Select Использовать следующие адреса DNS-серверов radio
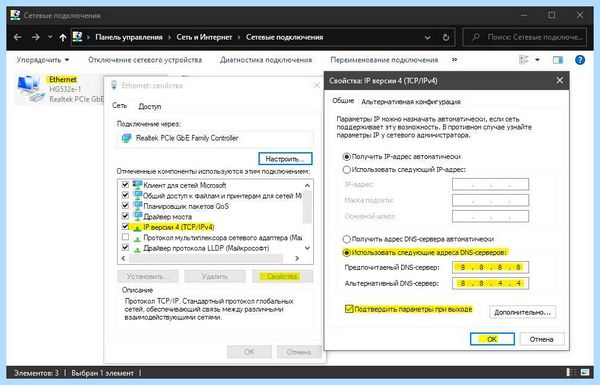The image size is (600, 385). click(x=347, y=253)
